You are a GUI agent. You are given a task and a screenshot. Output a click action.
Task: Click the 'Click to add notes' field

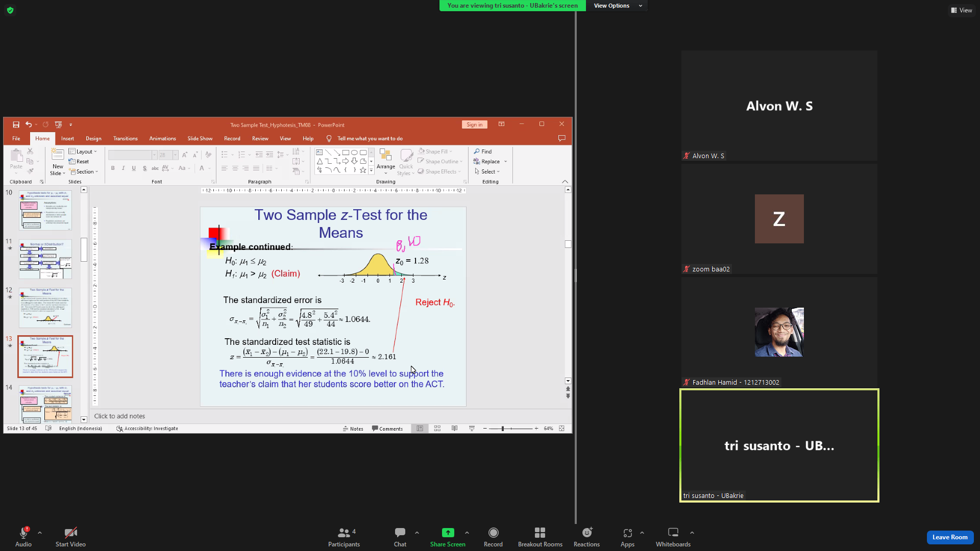[331, 416]
